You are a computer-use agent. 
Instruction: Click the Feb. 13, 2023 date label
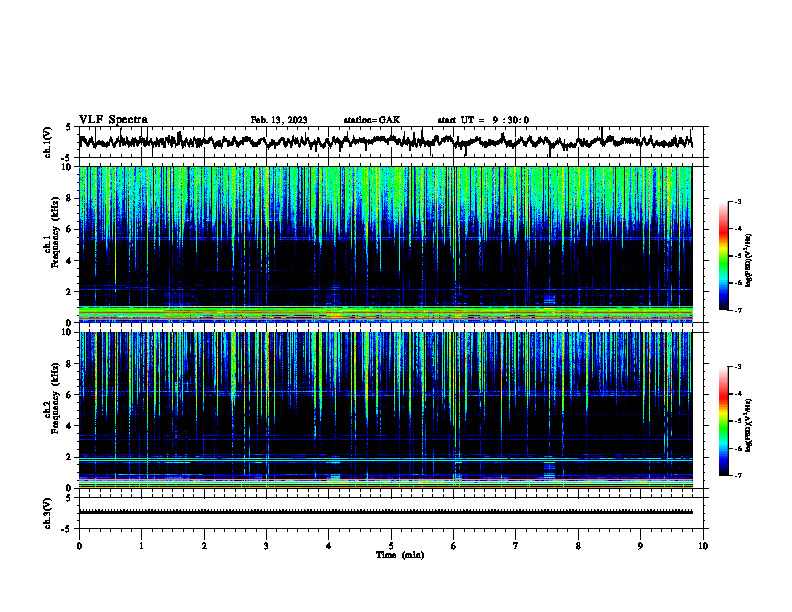click(x=279, y=120)
